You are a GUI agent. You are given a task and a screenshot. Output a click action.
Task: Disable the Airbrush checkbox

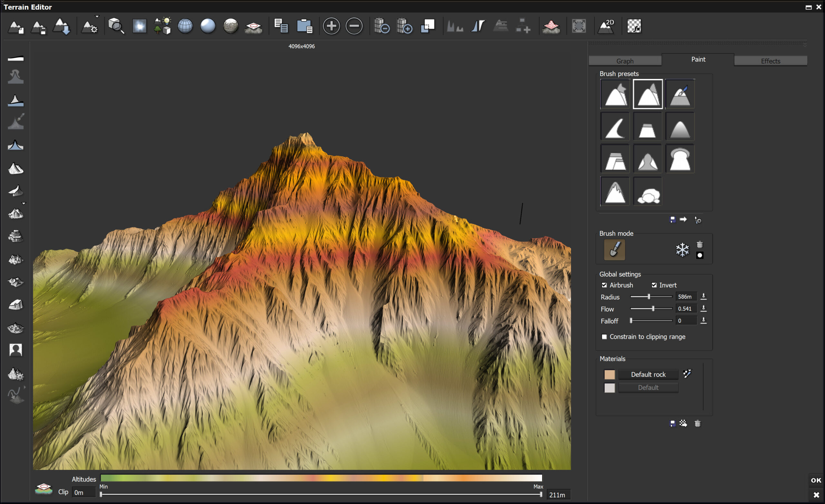click(604, 285)
